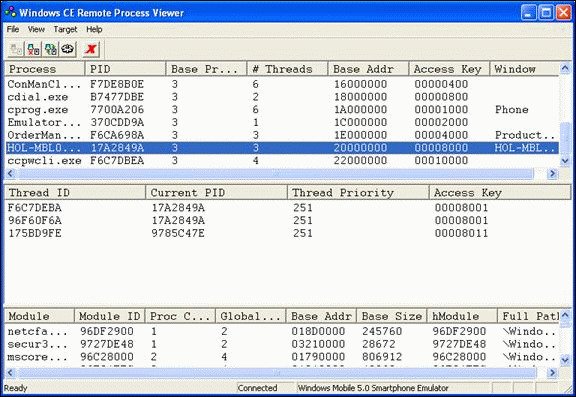This screenshot has width=576, height=397.
Task: Click the Current PID column header
Action: [216, 192]
